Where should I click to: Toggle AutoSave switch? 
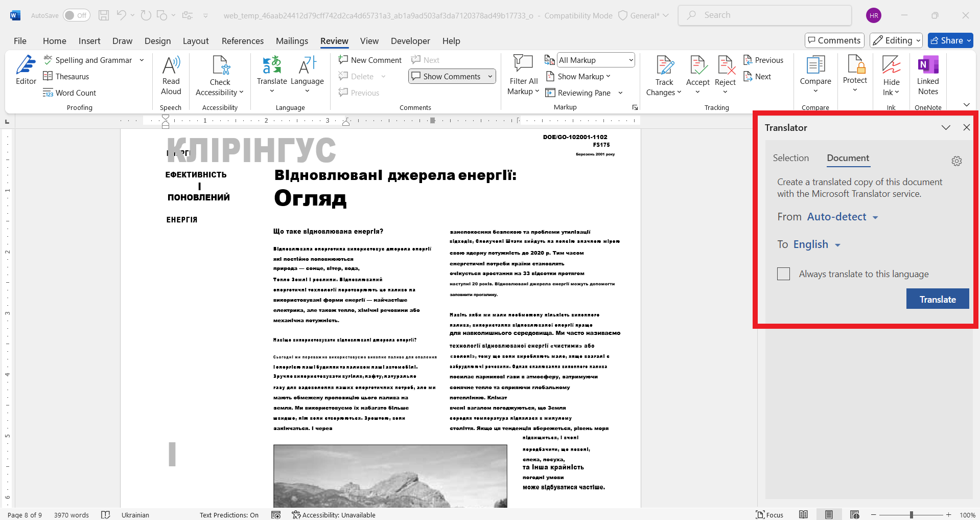(x=77, y=15)
